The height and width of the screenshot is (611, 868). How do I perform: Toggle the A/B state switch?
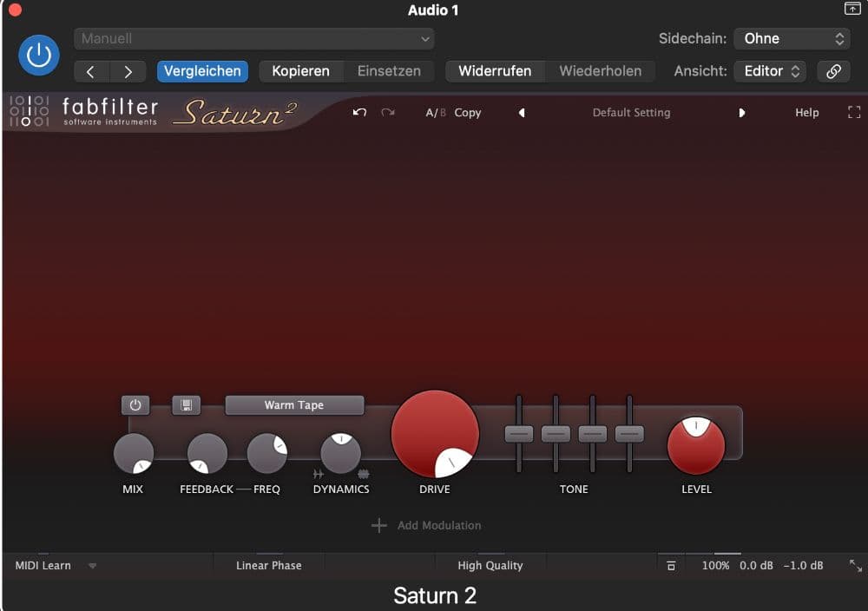click(x=435, y=113)
